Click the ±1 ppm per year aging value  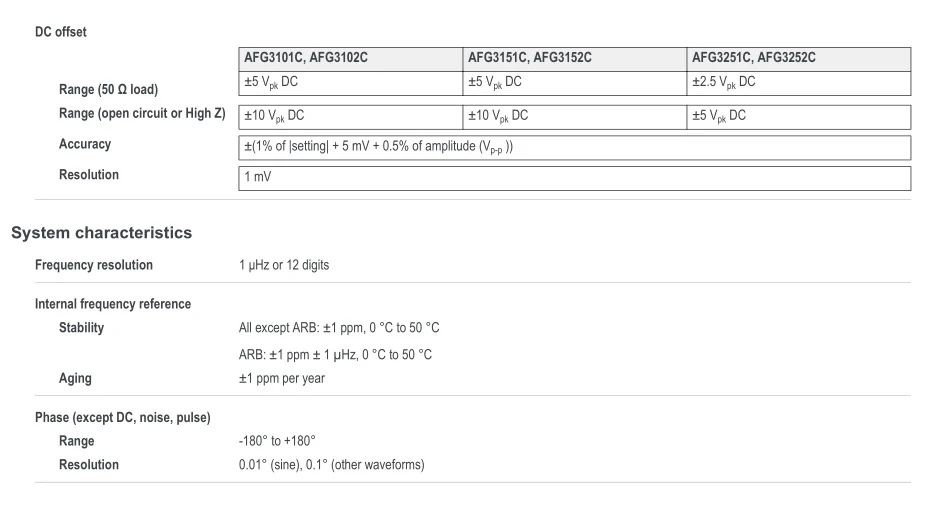tap(282, 379)
